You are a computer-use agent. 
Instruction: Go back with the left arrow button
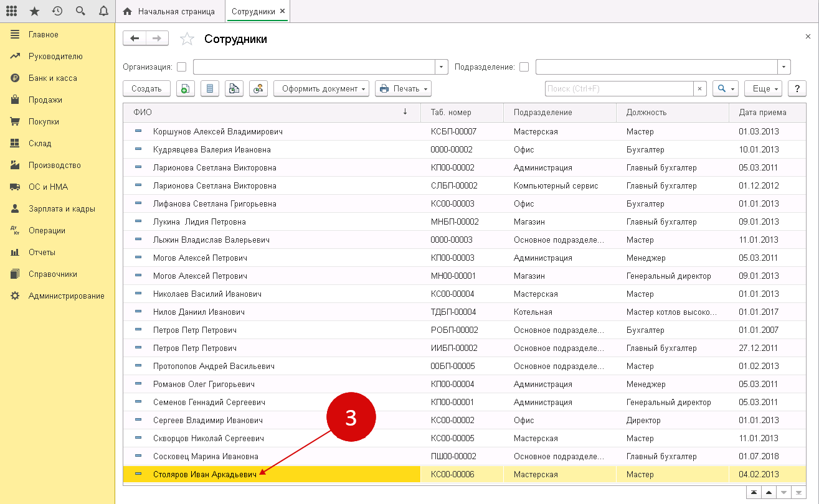pos(135,39)
